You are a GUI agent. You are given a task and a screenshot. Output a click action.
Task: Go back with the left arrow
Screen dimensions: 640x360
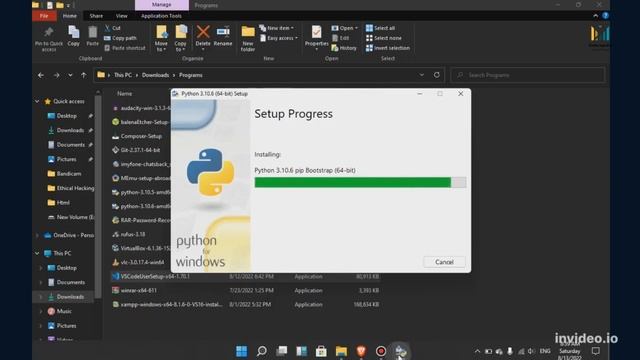[41, 75]
